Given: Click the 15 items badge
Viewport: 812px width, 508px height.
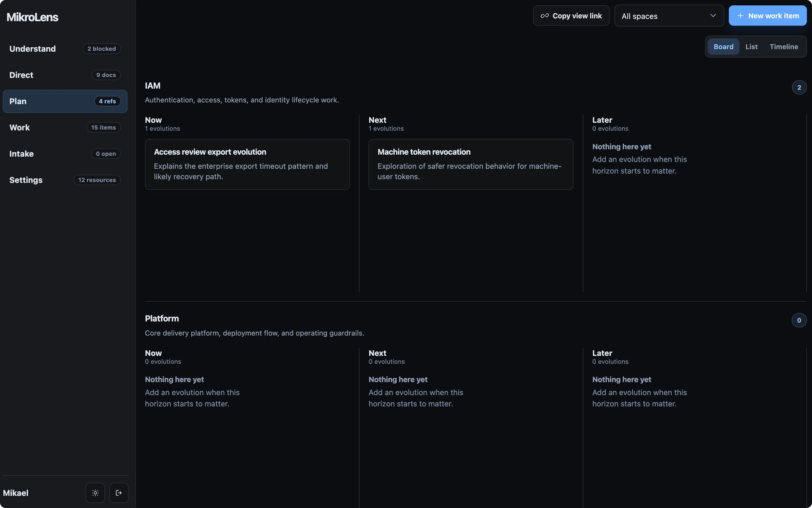Looking at the screenshot, I should 104,127.
